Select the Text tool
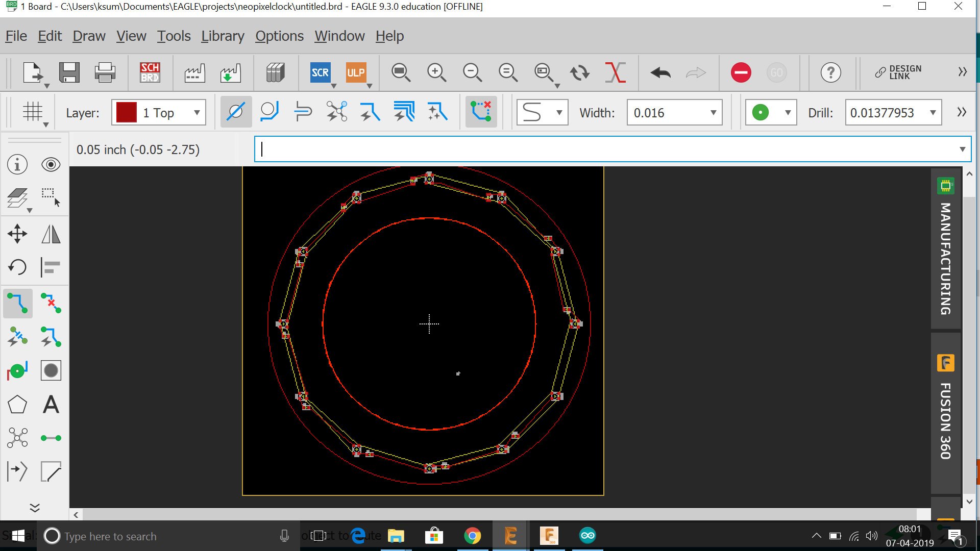 [51, 405]
